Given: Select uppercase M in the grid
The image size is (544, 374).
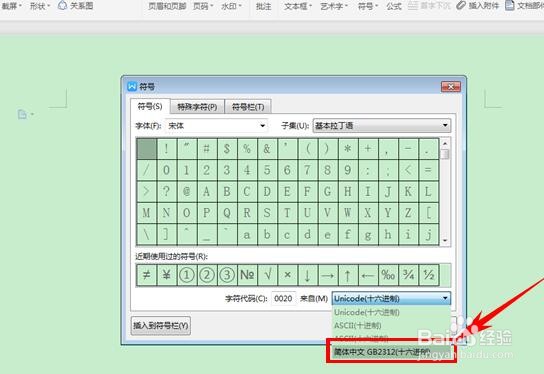Looking at the screenshot, I should [x=147, y=213].
